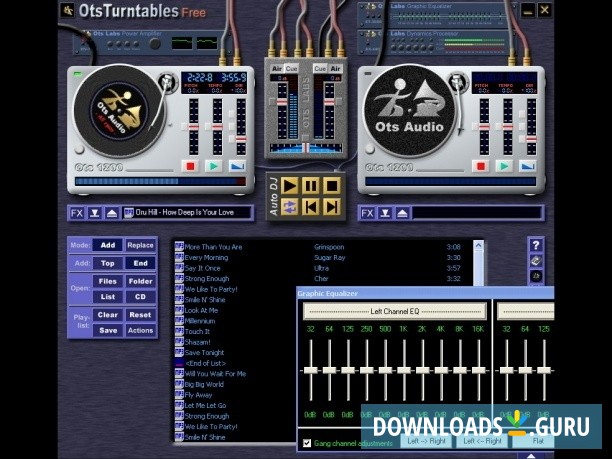
Task: Click the right deck load-down arrow icon
Action: pyautogui.click(x=385, y=213)
